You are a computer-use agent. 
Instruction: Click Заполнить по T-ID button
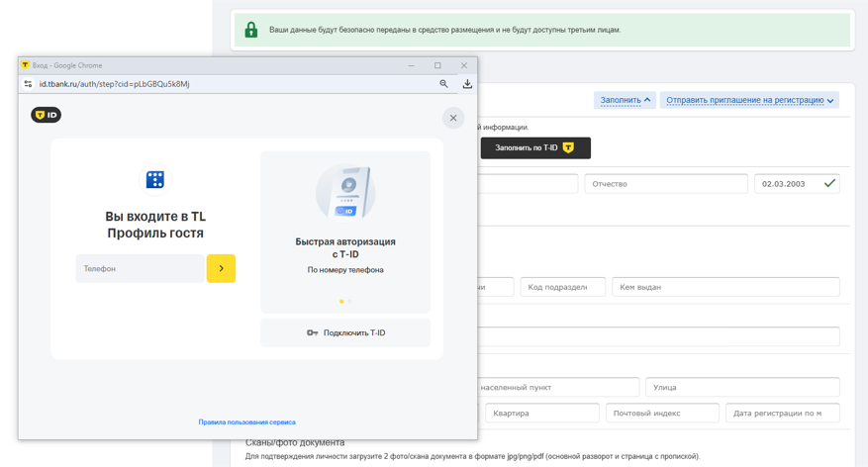pos(534,148)
